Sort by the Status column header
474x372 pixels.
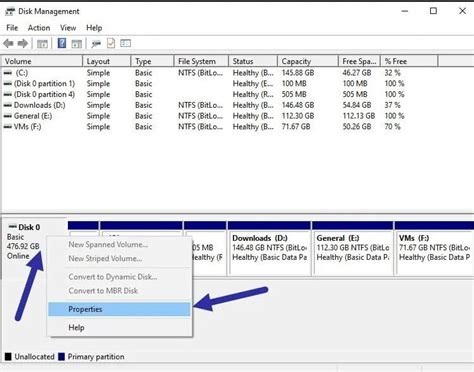click(x=253, y=61)
